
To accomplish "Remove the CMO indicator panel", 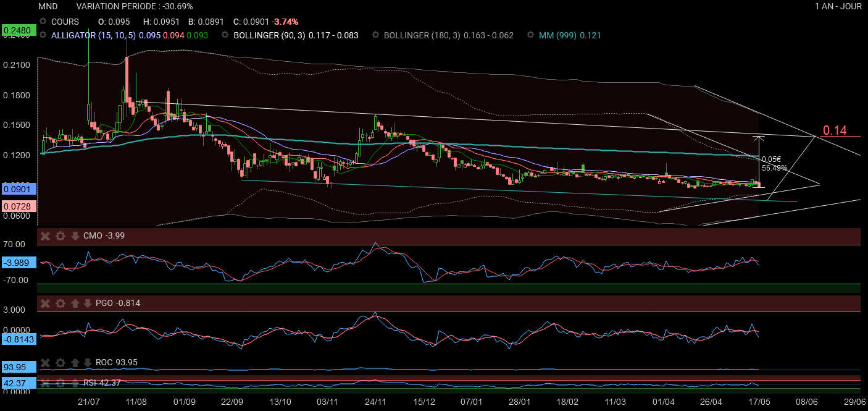I will coord(45,235).
